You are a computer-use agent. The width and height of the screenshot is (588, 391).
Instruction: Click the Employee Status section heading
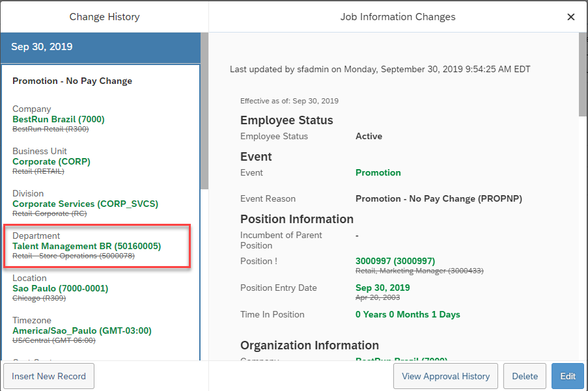point(287,120)
